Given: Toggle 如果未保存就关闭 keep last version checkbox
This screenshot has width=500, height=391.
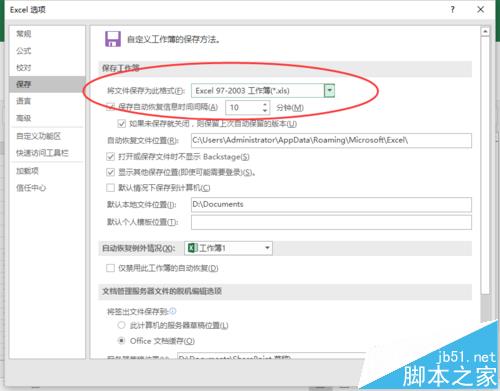Looking at the screenshot, I should click(x=121, y=124).
